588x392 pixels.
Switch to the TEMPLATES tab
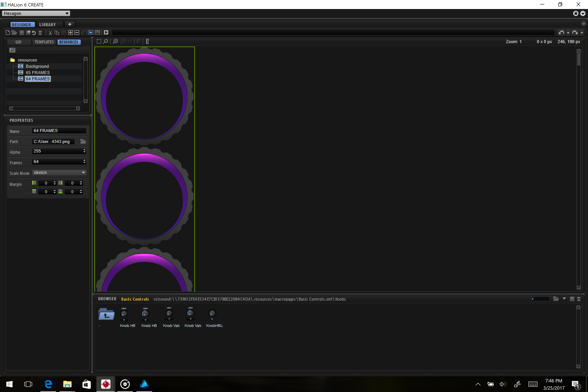click(x=44, y=42)
